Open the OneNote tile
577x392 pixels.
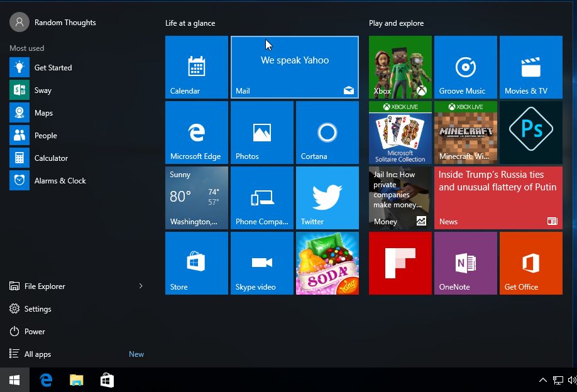point(466,263)
